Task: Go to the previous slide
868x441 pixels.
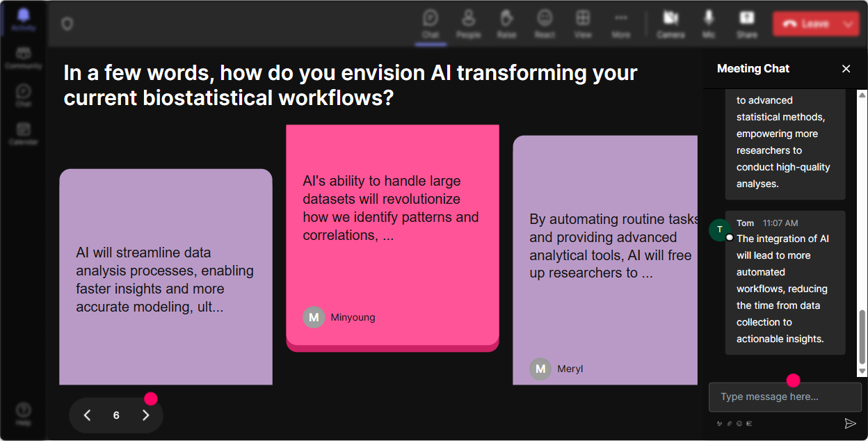Action: [87, 415]
